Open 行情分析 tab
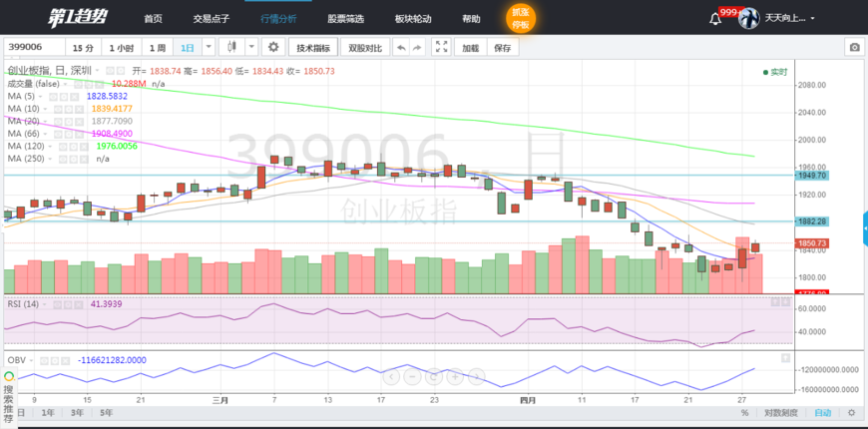The image size is (868, 429). pyautogui.click(x=278, y=19)
